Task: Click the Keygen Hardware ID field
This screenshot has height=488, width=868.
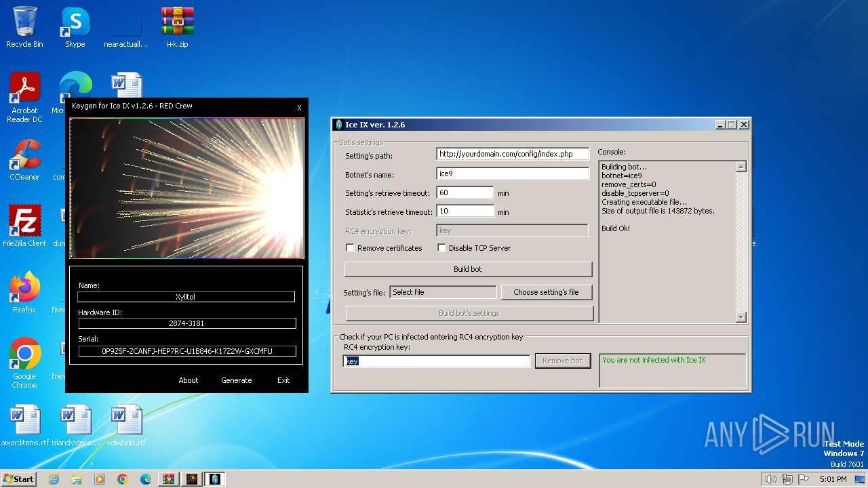Action: 186,323
